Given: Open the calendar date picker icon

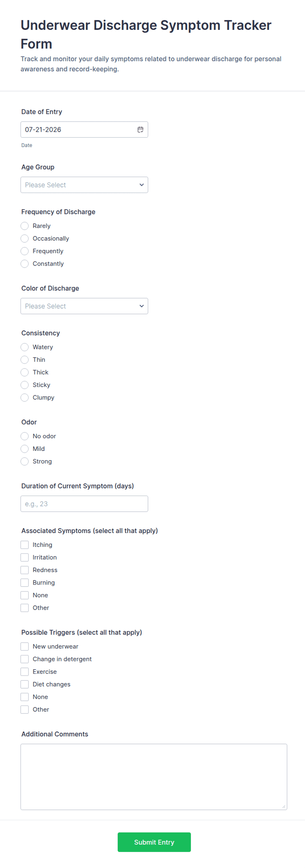Looking at the screenshot, I should pos(141,129).
